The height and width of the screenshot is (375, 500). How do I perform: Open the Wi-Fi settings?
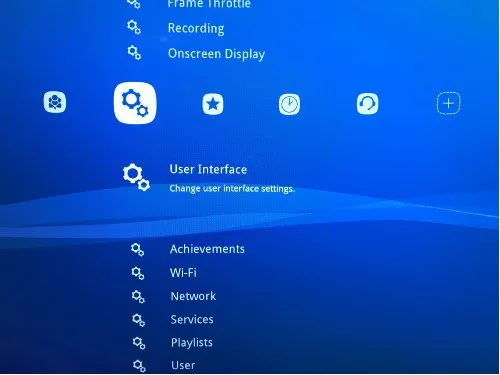coord(183,273)
